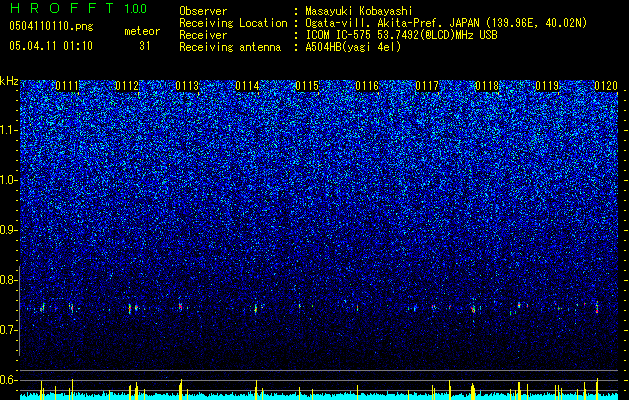Image resolution: width=629 pixels, height=400 pixels.
Task: Click the Ogata-vill. Akita-Pref. JAPAN location text
Action: coord(446,23)
